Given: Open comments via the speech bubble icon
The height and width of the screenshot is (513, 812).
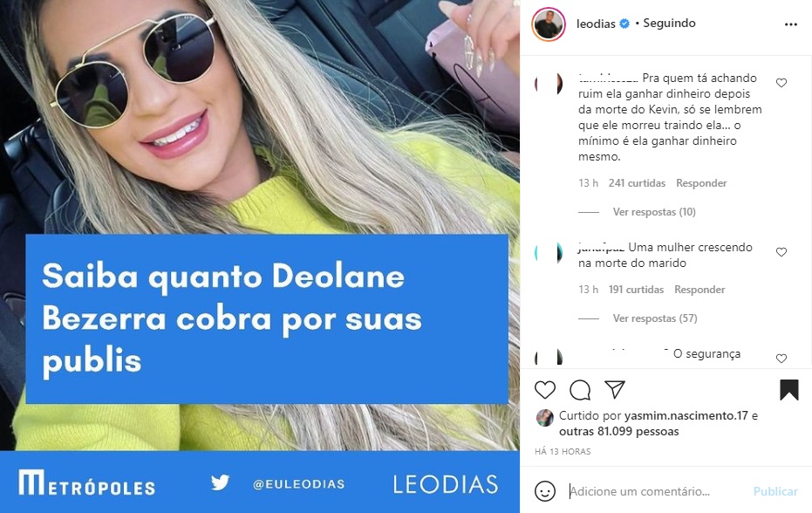Looking at the screenshot, I should tap(580, 390).
